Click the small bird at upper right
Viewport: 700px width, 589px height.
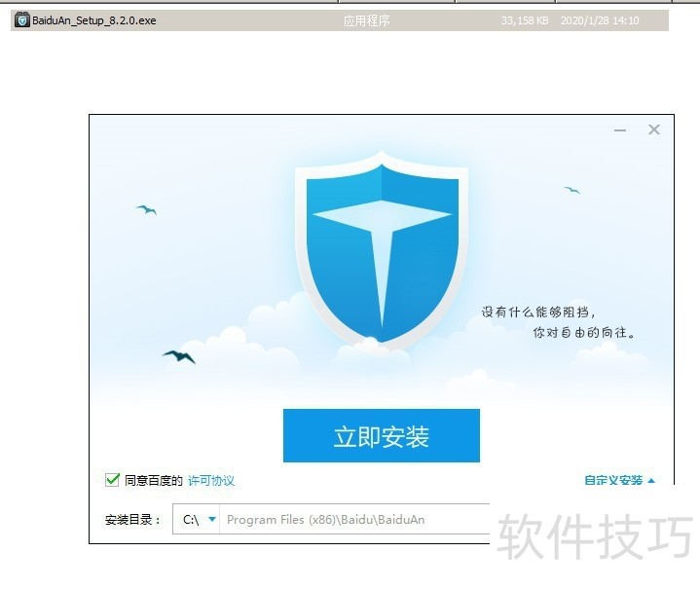[x=571, y=190]
